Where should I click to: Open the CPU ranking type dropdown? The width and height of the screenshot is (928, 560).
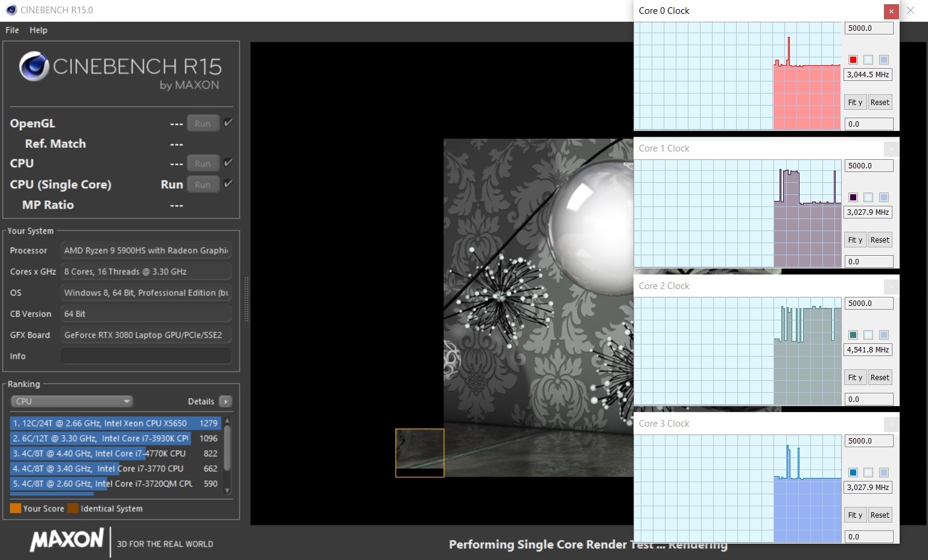(x=72, y=401)
